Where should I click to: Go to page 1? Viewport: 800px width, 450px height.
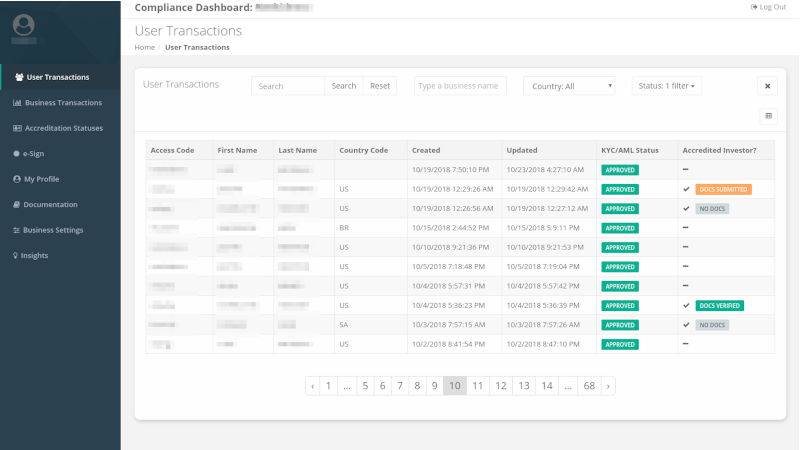tap(328, 386)
